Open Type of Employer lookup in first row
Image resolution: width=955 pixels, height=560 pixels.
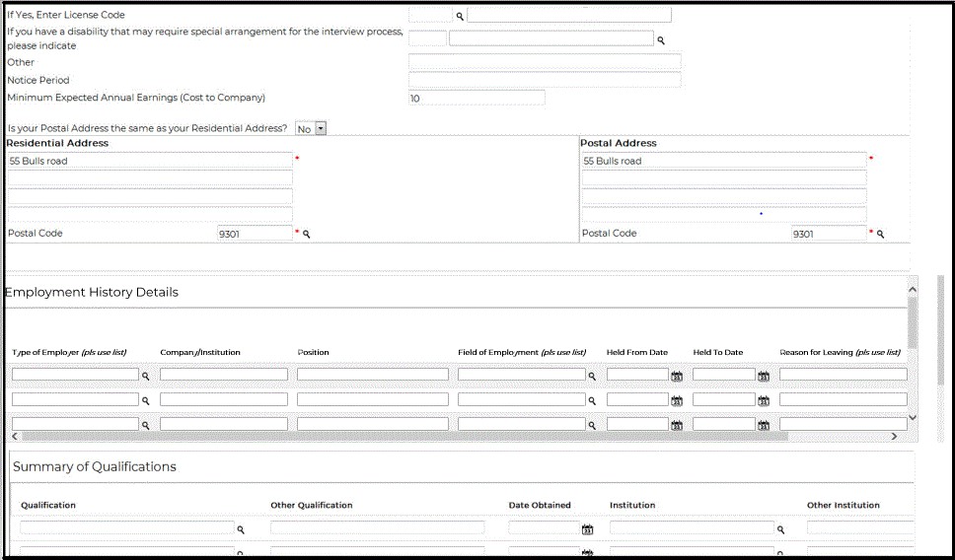pyautogui.click(x=145, y=376)
